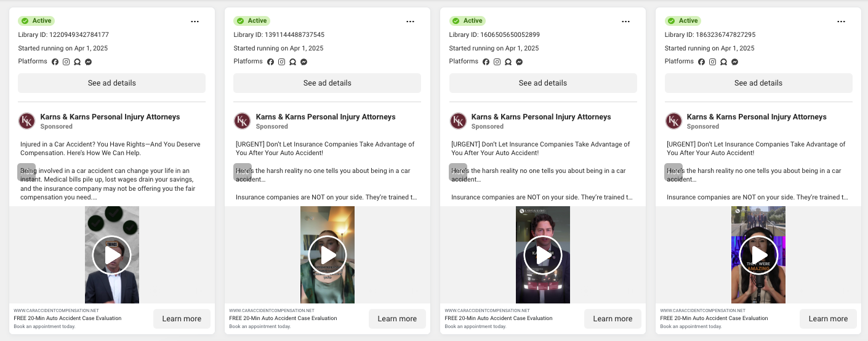Screen dimensions: 868x341
Task: Click WWW.CARACCIDENTCOMPENSATION.NET in ad 1391144488737545
Action: coord(271,311)
